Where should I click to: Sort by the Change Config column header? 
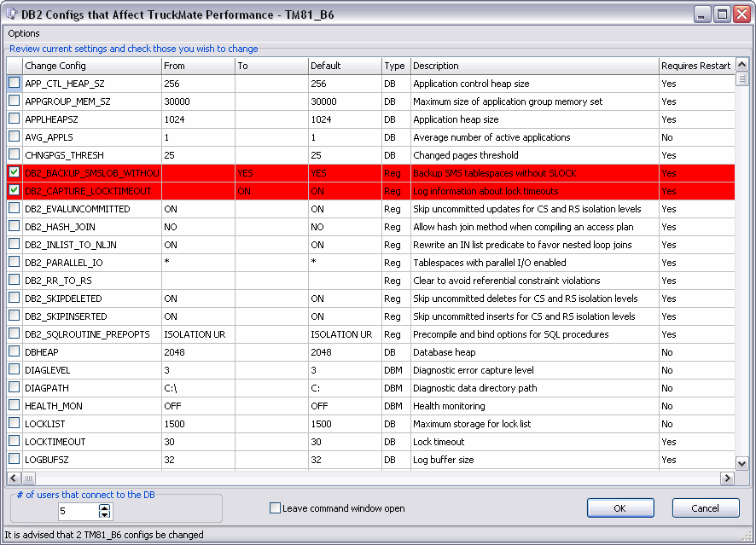91,66
